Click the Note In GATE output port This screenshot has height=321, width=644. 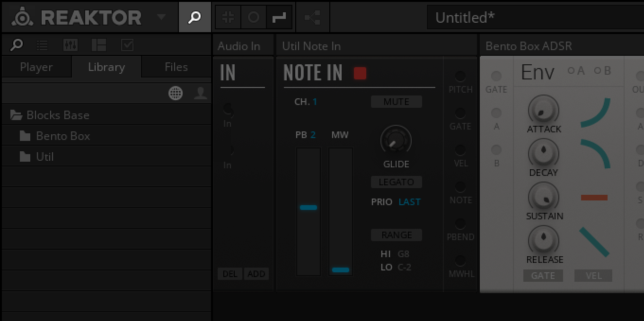(x=460, y=113)
